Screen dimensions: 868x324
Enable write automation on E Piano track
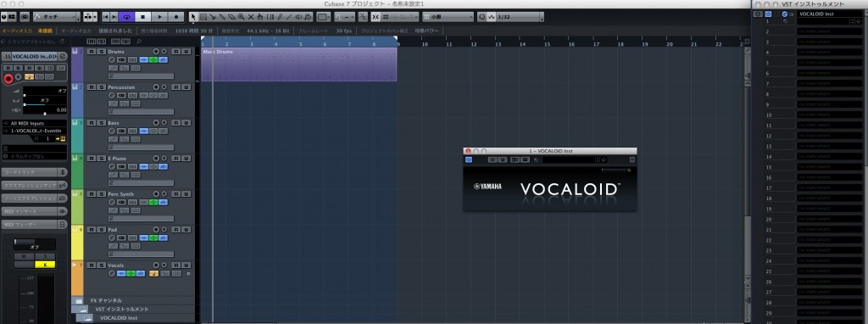[x=186, y=159]
